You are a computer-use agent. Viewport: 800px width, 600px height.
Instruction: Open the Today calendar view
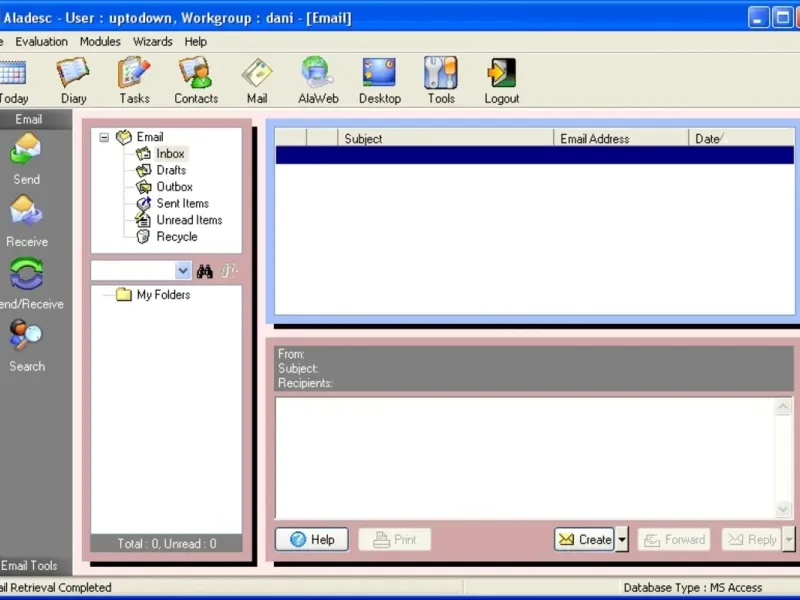point(13,81)
